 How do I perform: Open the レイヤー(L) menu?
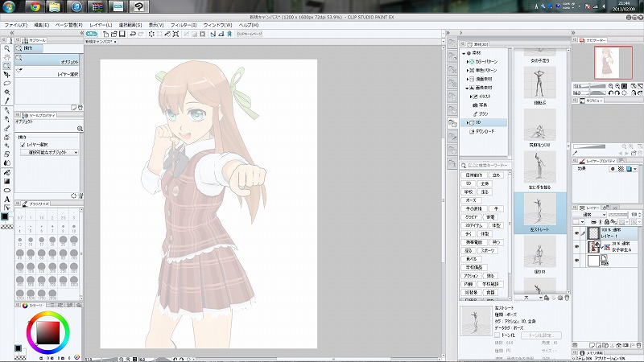pos(100,25)
